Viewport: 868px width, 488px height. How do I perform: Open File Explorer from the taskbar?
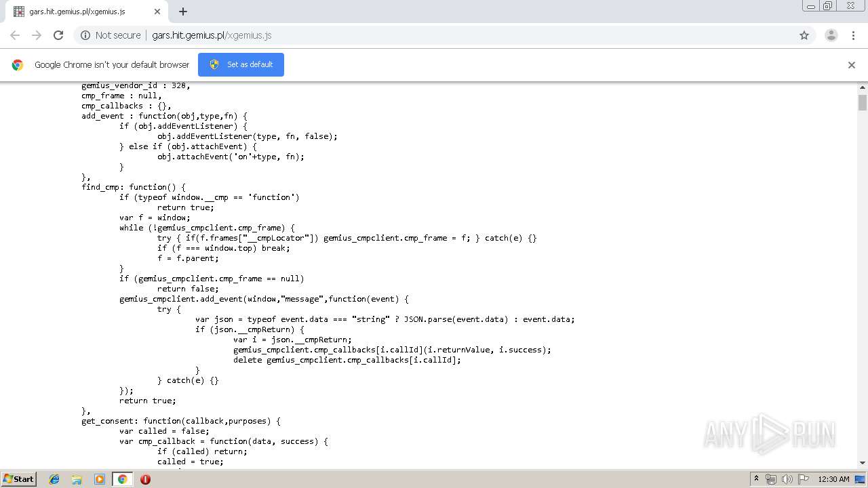point(77,479)
